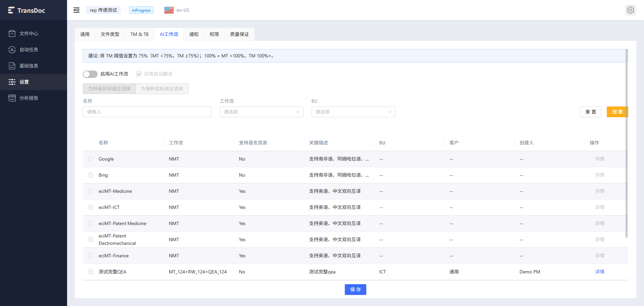Select the eciMT-ICT radio button
Viewport: 644px width, 306px height.
(x=91, y=207)
